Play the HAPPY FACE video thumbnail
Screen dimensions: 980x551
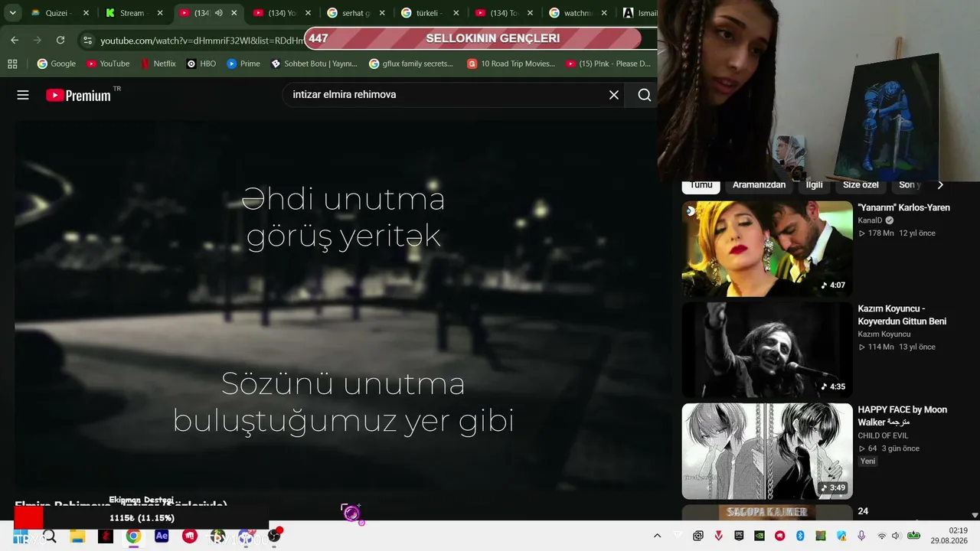coord(767,452)
